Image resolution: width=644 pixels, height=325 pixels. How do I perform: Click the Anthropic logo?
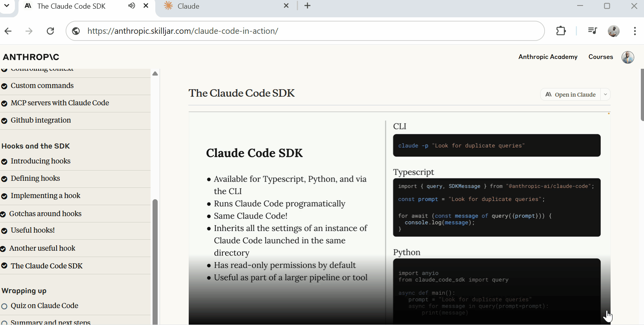point(31,57)
